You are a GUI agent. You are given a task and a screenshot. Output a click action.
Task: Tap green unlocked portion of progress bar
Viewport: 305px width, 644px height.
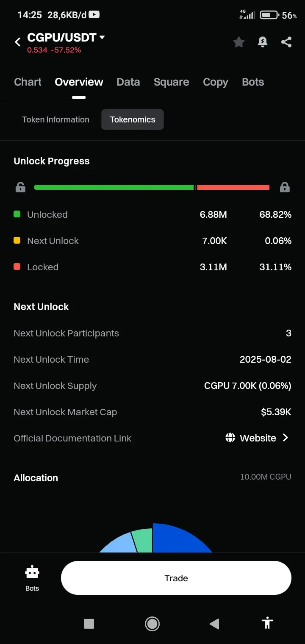(x=114, y=187)
